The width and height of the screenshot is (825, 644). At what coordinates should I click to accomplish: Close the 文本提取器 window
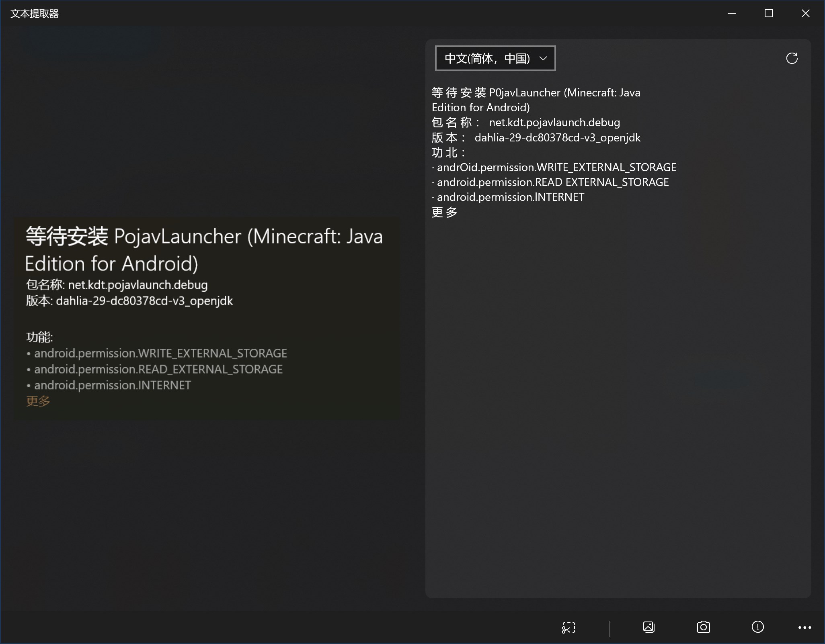805,14
